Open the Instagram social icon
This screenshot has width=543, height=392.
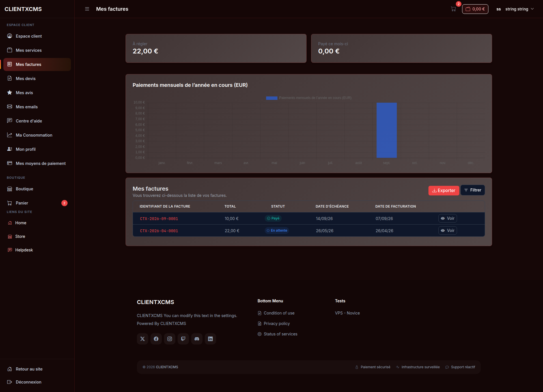click(x=170, y=339)
